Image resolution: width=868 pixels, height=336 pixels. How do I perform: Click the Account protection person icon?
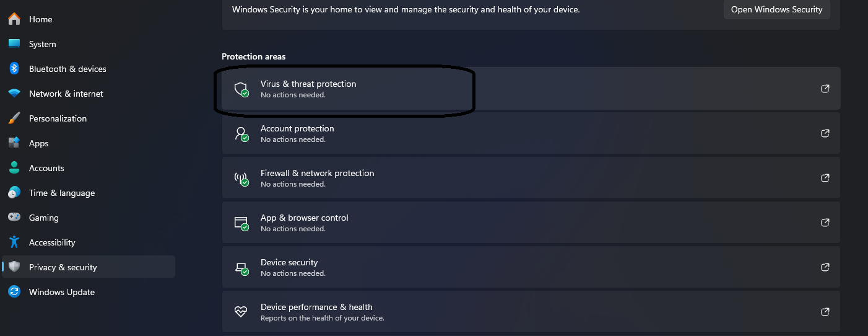[x=241, y=133]
